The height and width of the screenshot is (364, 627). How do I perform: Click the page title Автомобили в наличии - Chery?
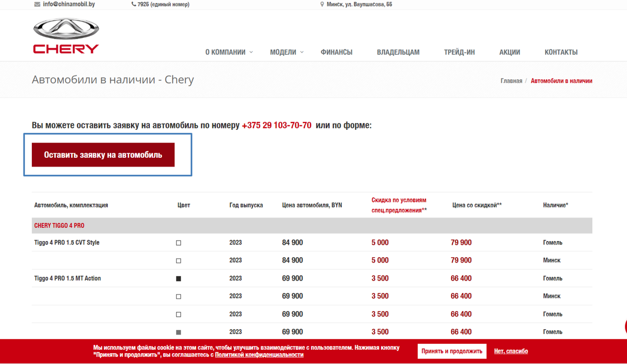pyautogui.click(x=113, y=79)
